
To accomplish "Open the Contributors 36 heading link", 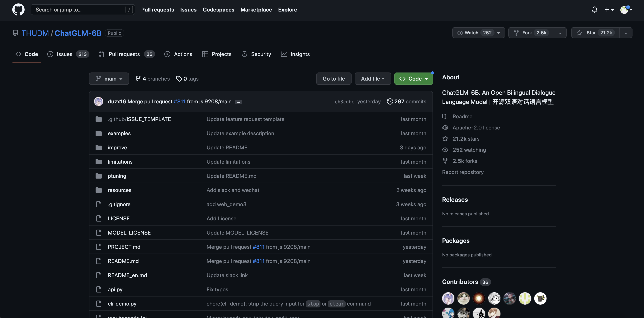I will coord(466,282).
